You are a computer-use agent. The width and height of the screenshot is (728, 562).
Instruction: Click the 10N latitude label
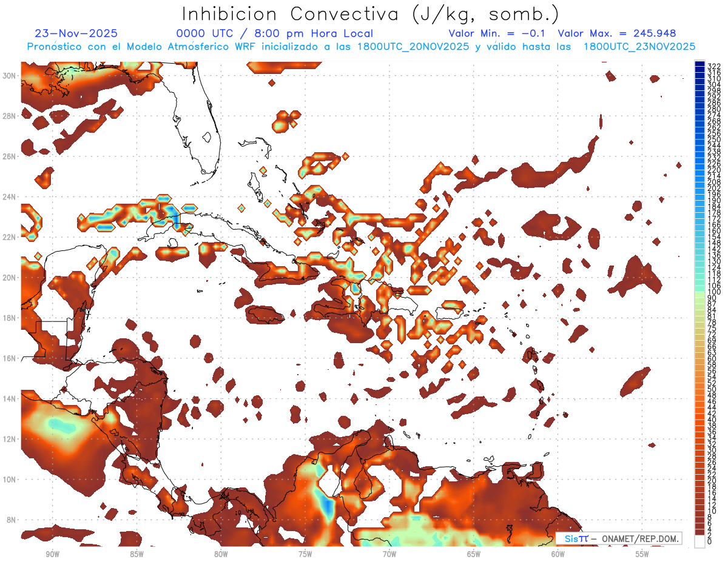[x=10, y=480]
